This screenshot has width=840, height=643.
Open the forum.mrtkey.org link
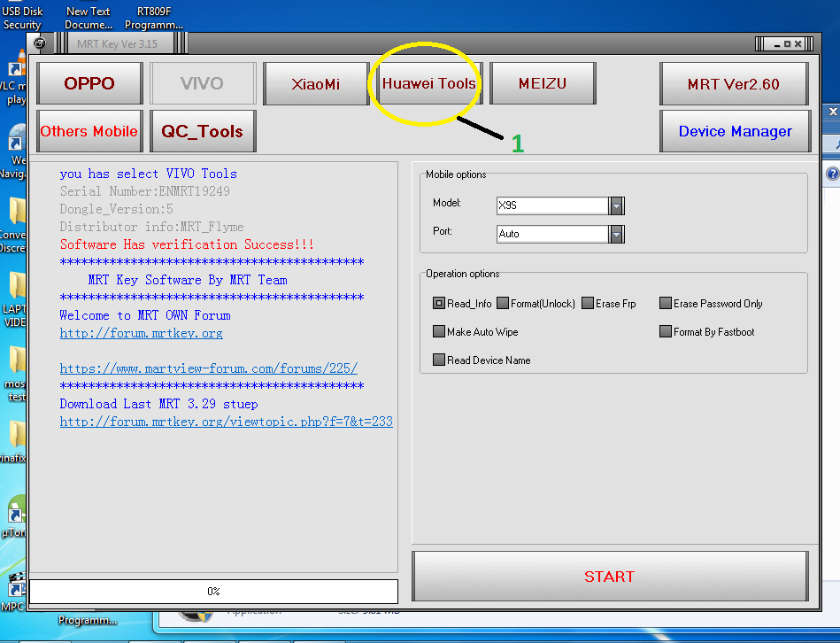click(x=141, y=333)
